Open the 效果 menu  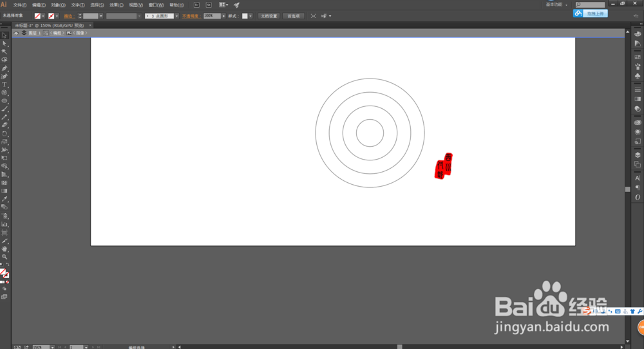coord(117,5)
